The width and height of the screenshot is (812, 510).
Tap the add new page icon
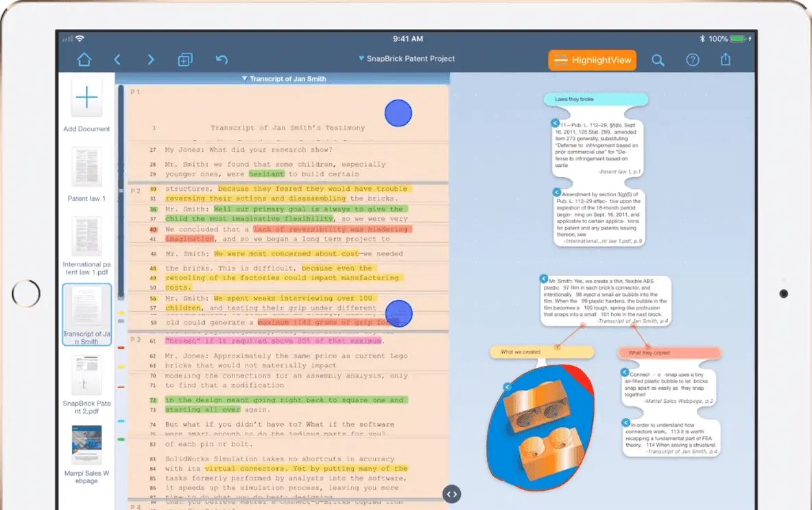tap(185, 60)
